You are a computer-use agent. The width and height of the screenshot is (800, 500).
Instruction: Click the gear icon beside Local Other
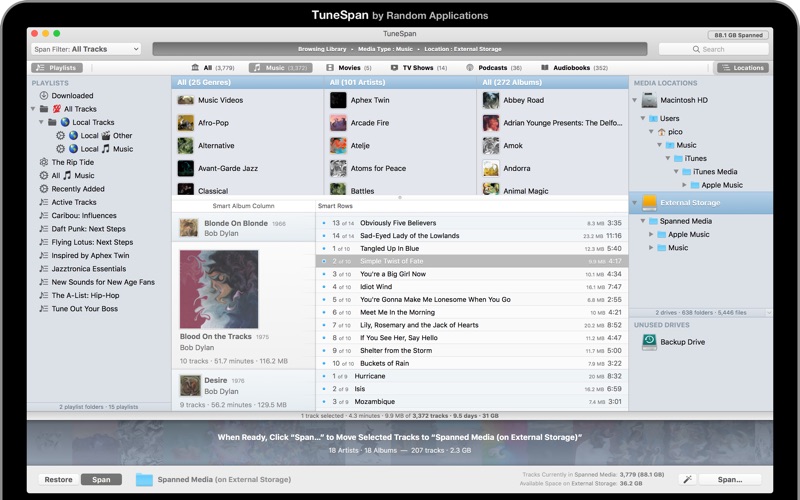coord(61,136)
